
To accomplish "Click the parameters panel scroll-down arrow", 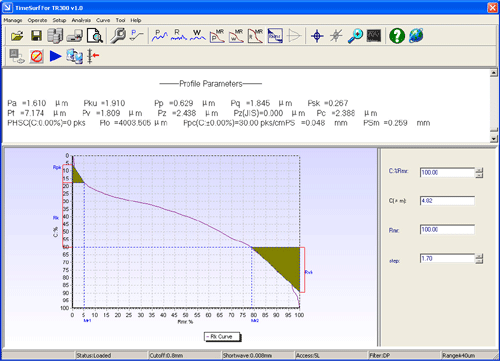I will pyautogui.click(x=494, y=138).
